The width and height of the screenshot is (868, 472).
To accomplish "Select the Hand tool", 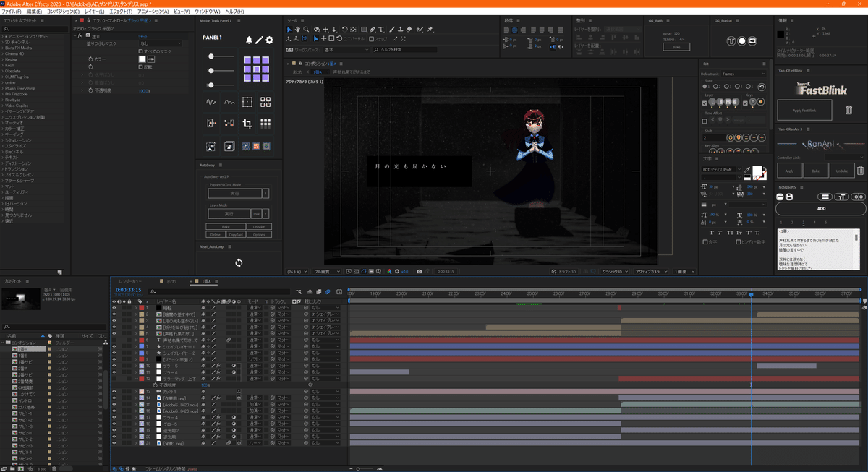I will 297,30.
